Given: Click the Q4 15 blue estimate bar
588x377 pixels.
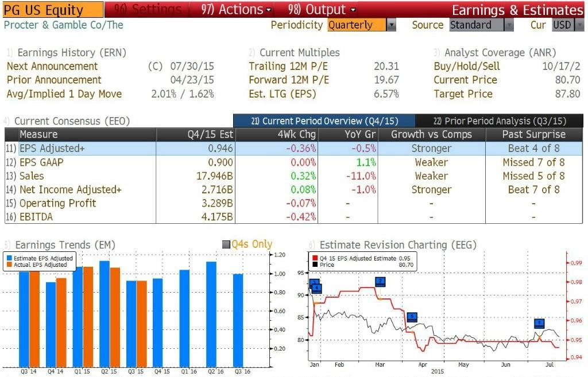Looking at the screenshot, I should (x=157, y=322).
